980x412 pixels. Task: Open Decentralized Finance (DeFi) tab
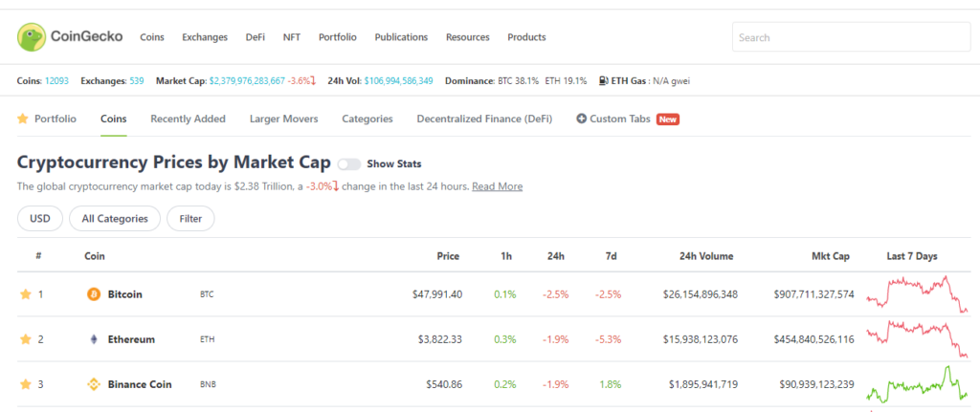coord(484,119)
